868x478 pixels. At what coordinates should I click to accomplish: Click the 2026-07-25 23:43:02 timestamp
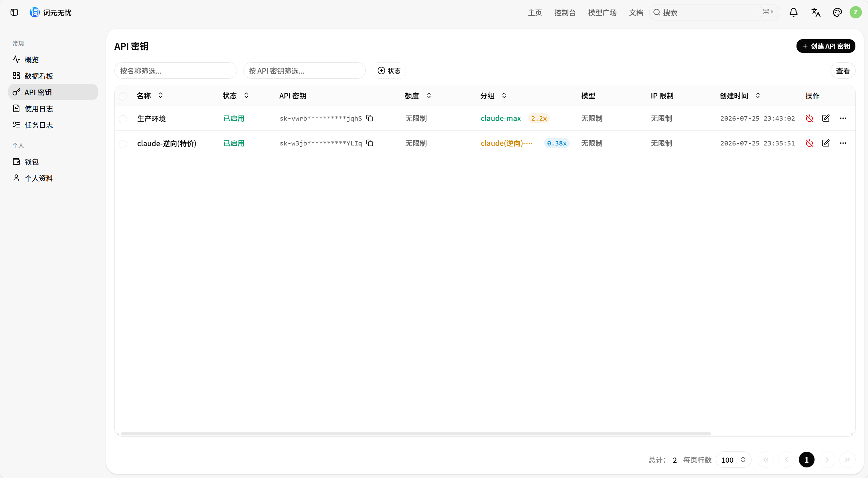tap(757, 118)
